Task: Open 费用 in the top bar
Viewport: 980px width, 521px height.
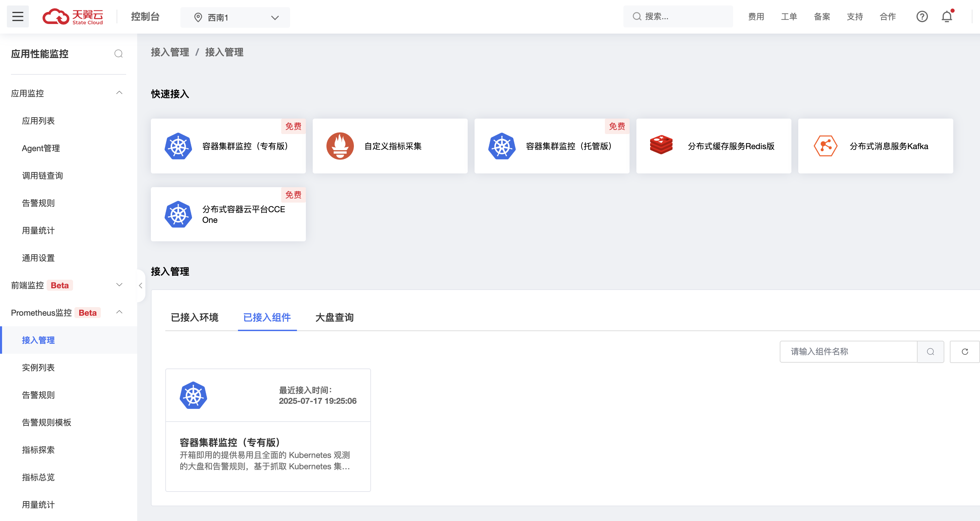Action: coord(756,17)
